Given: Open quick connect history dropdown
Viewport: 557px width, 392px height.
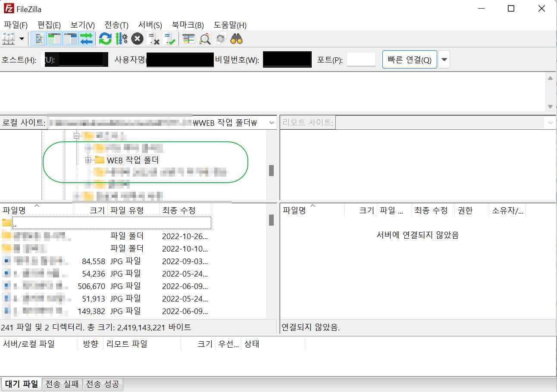Looking at the screenshot, I should pyautogui.click(x=444, y=60).
